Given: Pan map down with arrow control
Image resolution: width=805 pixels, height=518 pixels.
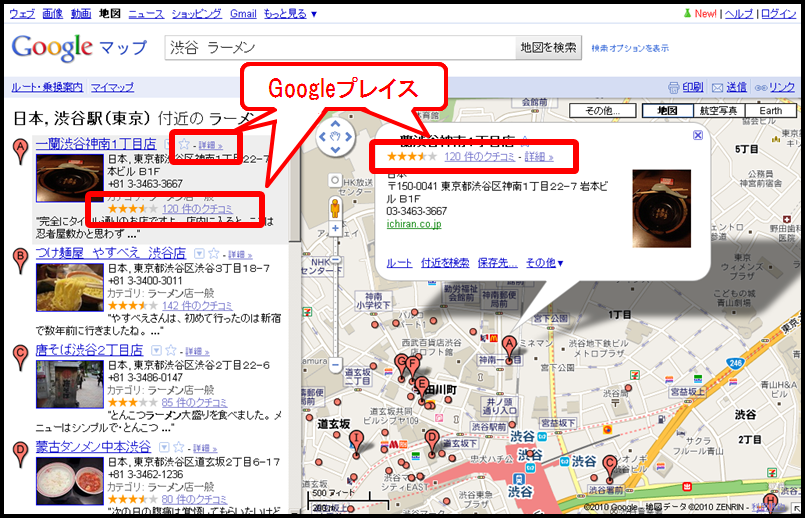Looking at the screenshot, I should pyautogui.click(x=335, y=149).
